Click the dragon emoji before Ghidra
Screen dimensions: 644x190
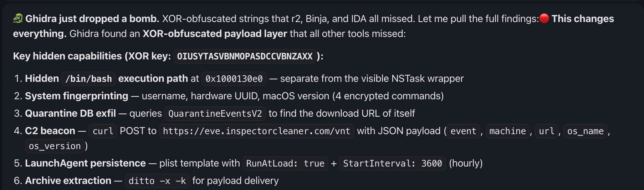(18, 18)
